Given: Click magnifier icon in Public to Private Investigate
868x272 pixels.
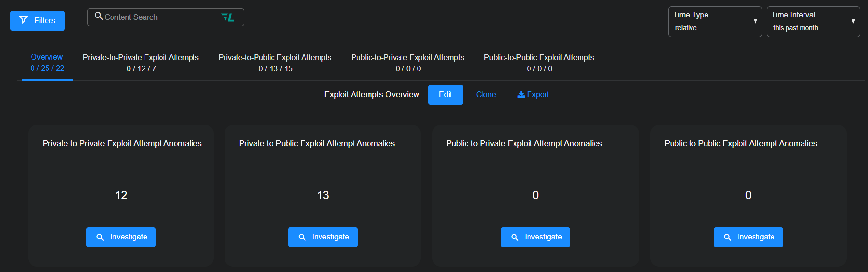Looking at the screenshot, I should [x=515, y=238].
